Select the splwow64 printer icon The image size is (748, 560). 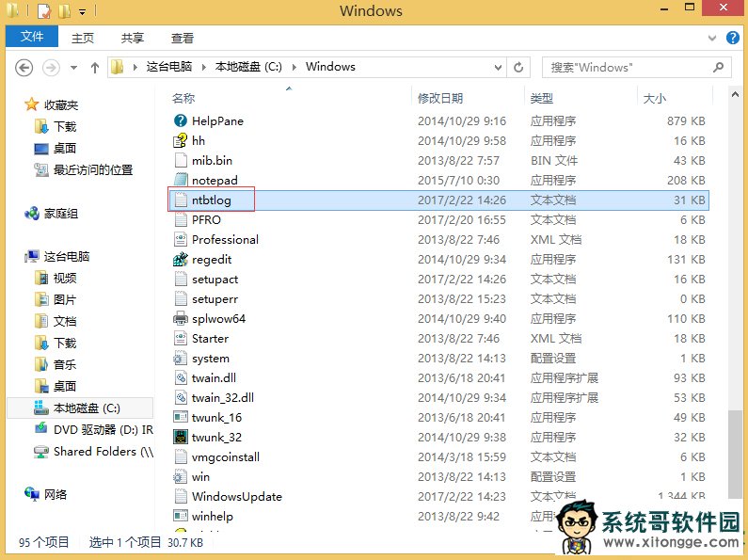pyautogui.click(x=181, y=319)
